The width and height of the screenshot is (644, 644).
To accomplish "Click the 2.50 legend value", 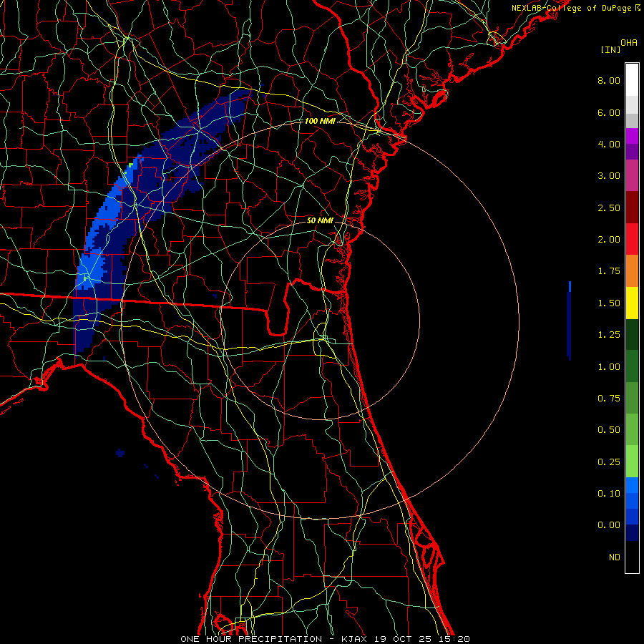I will [x=609, y=208].
